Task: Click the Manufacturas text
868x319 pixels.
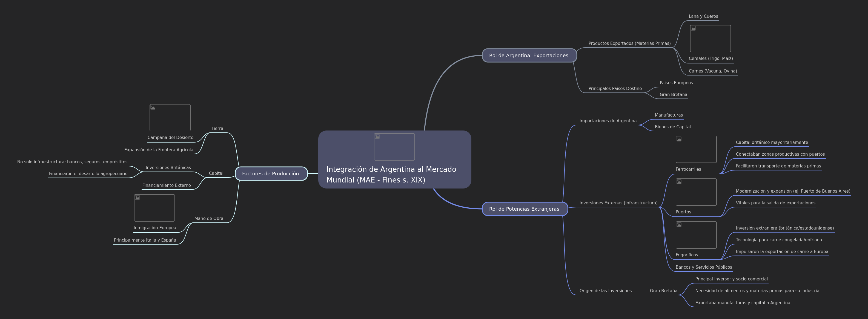Action: coord(669,115)
